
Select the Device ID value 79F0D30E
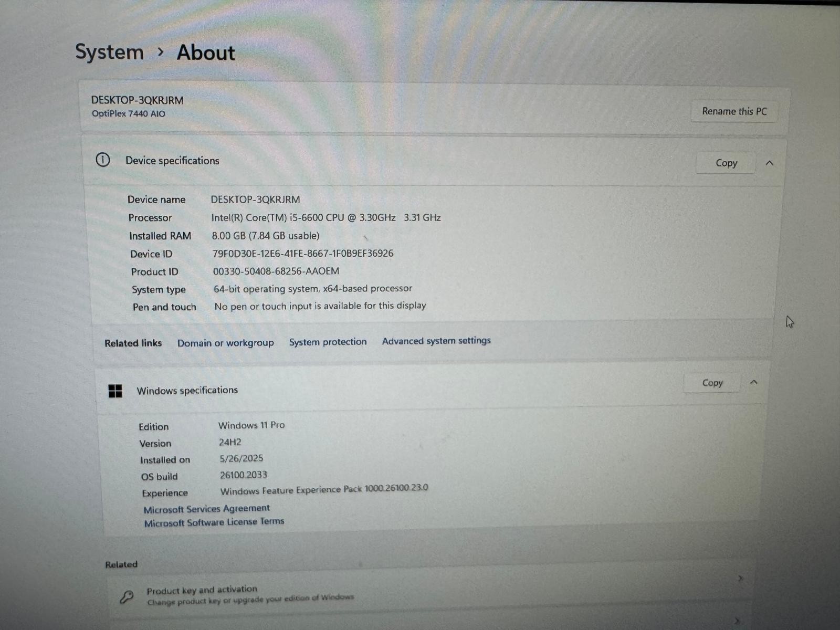(303, 254)
